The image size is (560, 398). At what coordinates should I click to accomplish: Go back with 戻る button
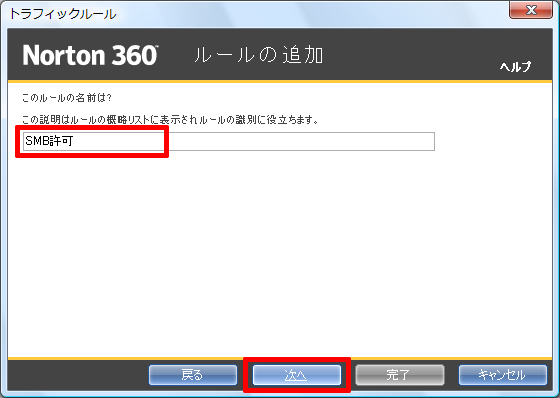tap(193, 375)
